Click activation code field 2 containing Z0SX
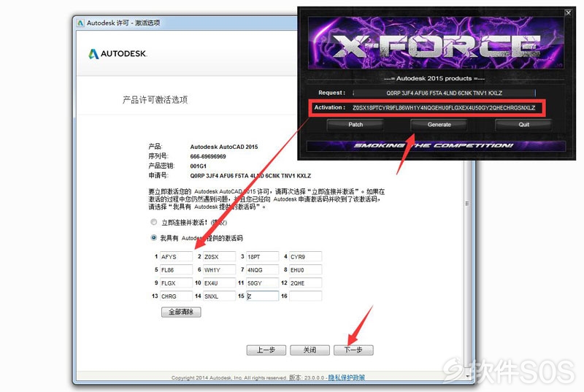The width and height of the screenshot is (584, 392). (220, 256)
